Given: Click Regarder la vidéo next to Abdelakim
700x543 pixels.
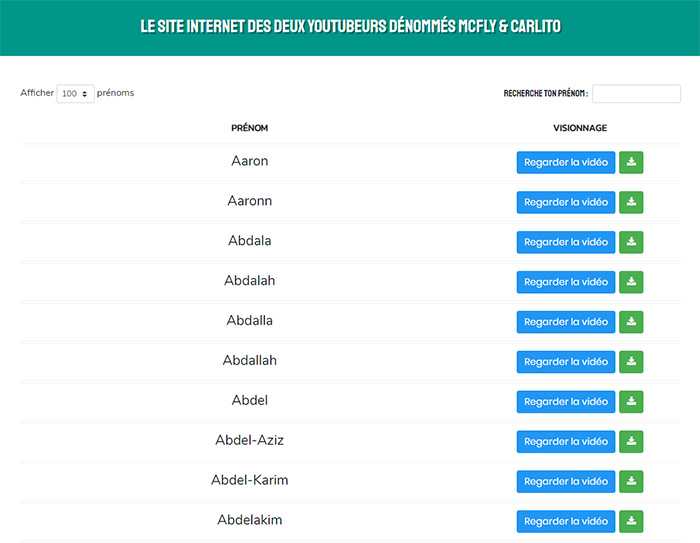Looking at the screenshot, I should [x=565, y=522].
